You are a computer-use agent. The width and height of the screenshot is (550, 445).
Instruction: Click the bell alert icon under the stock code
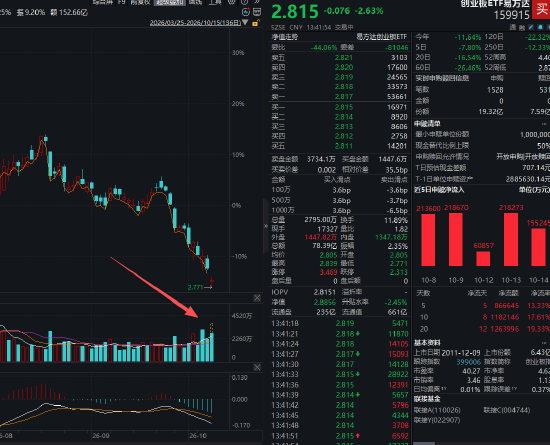[540, 27]
